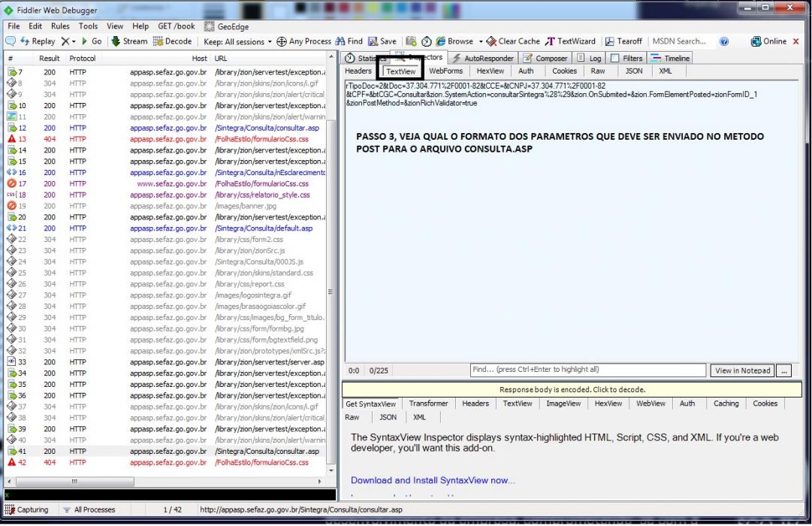Screen dimensions: 812x526
Task: Switch to the WebForms inspector tab
Action: [445, 71]
